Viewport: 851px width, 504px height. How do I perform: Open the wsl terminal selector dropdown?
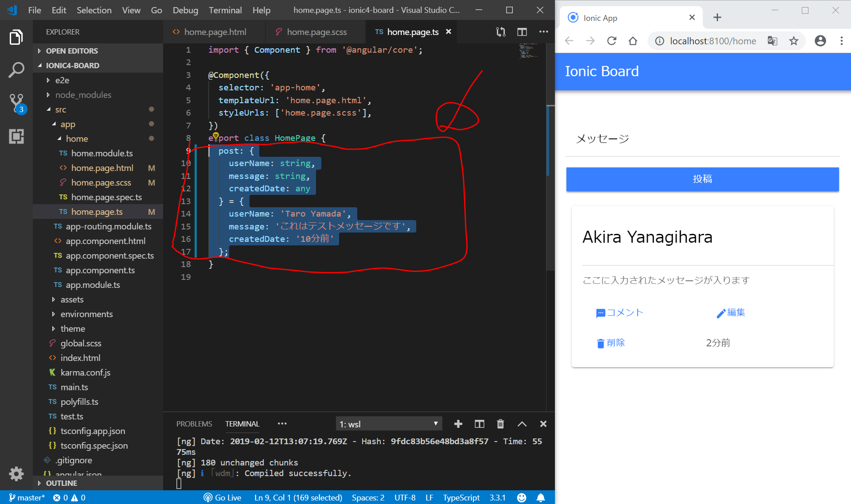[389, 424]
